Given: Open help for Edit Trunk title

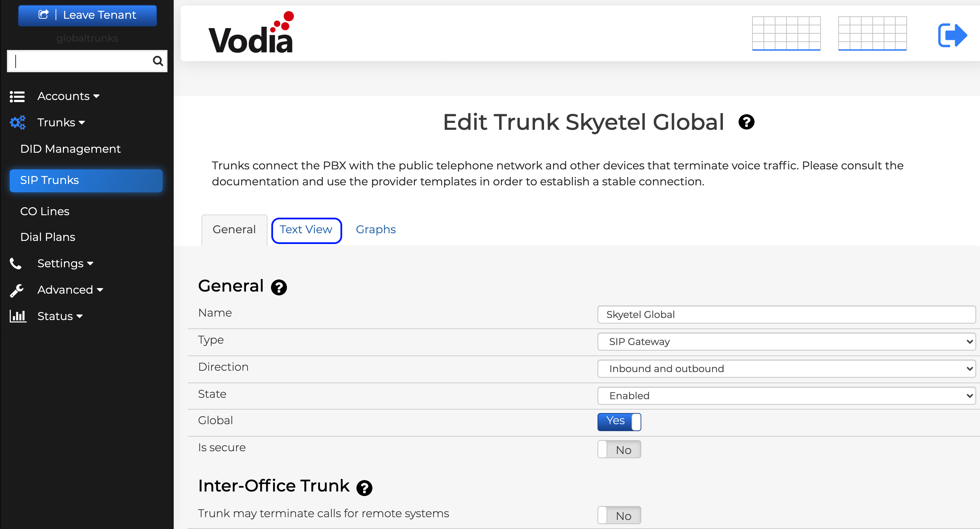Looking at the screenshot, I should tap(746, 123).
